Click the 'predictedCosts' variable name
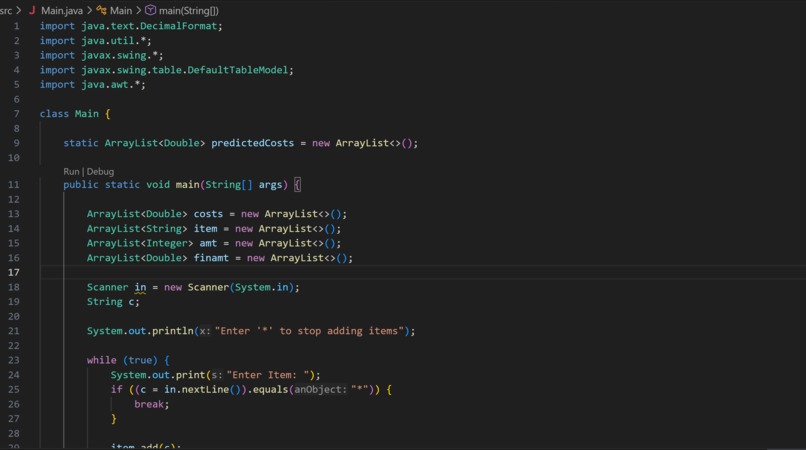Image resolution: width=806 pixels, height=450 pixels. coord(252,143)
